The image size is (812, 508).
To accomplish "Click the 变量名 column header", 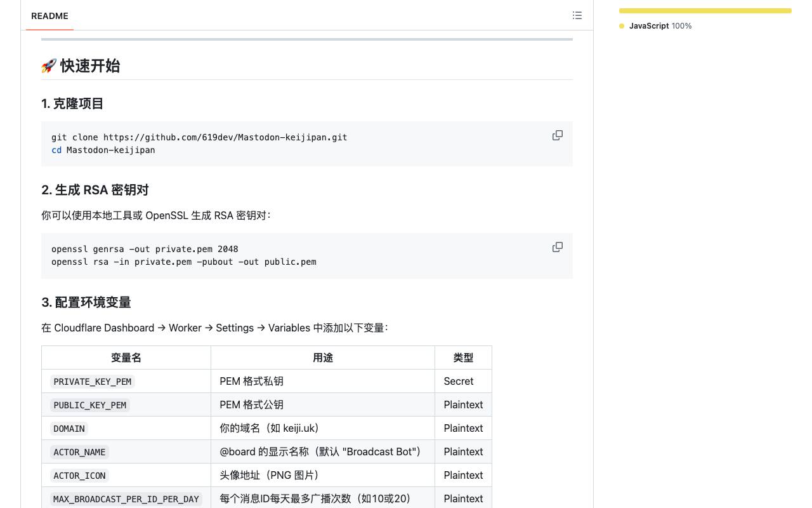I will click(x=126, y=358).
